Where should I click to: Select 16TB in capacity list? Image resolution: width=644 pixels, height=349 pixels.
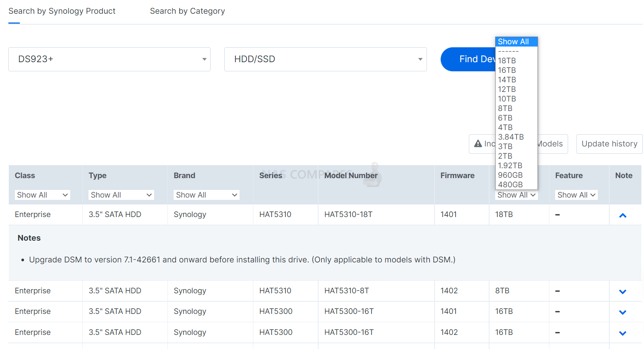click(x=517, y=70)
